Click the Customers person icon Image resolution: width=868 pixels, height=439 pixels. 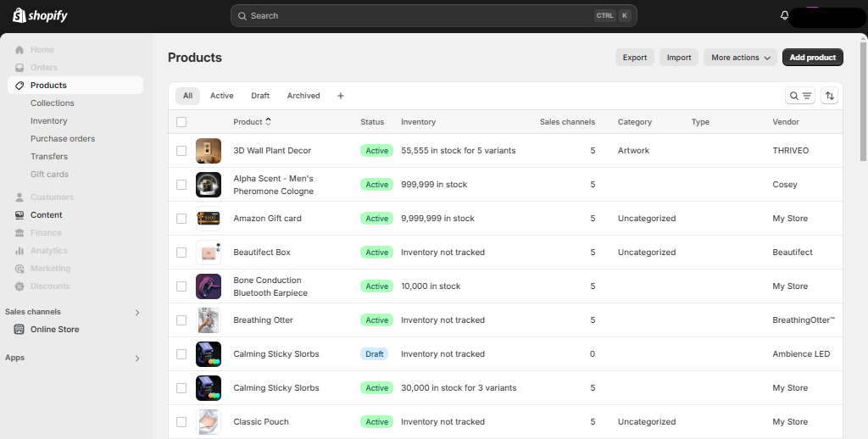coord(19,197)
